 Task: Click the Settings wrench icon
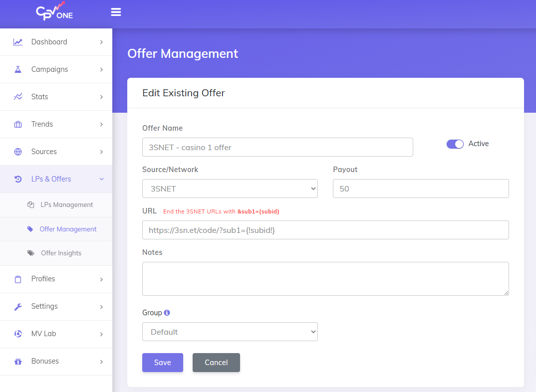(x=18, y=306)
